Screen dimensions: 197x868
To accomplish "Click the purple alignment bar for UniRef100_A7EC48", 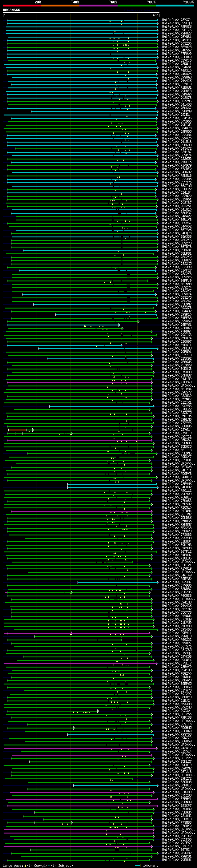I will click(x=80, y=382).
